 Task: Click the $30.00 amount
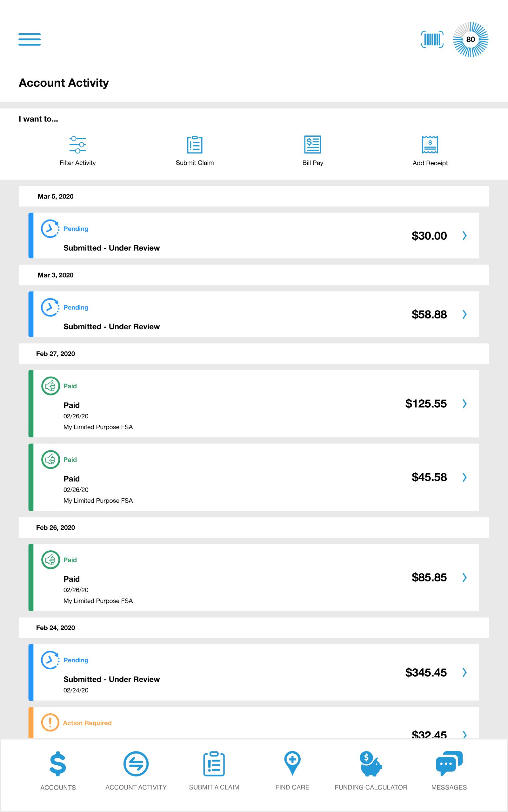click(x=429, y=236)
